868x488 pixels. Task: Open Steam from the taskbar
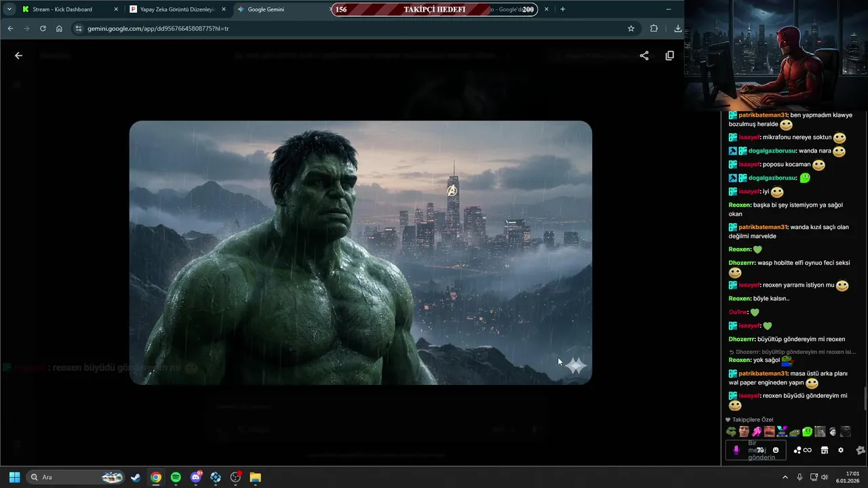click(136, 477)
